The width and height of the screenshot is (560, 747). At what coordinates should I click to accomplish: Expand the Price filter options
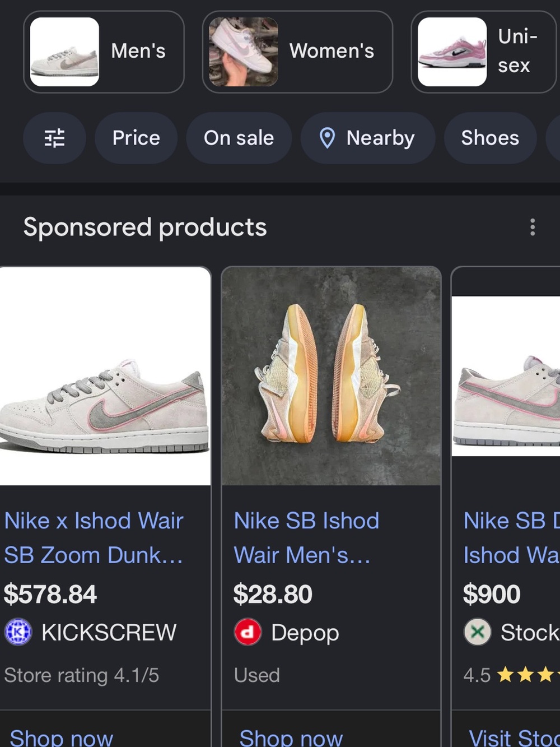click(136, 138)
